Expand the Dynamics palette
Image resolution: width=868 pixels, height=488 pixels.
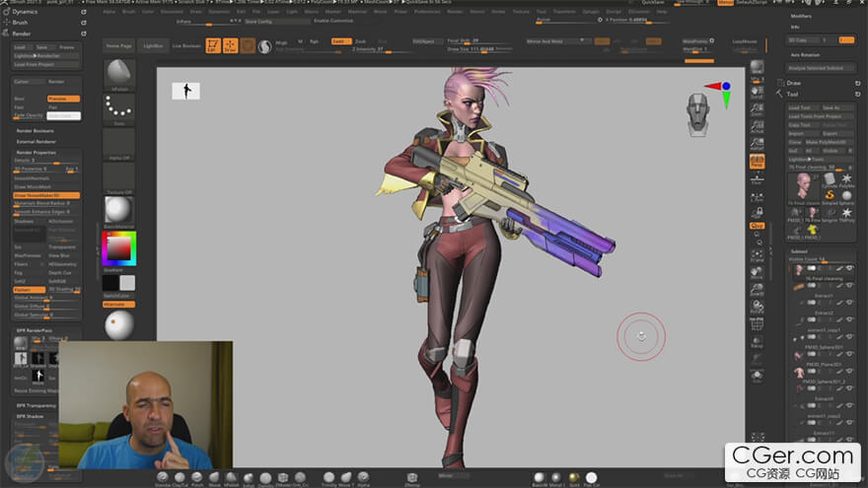25,12
